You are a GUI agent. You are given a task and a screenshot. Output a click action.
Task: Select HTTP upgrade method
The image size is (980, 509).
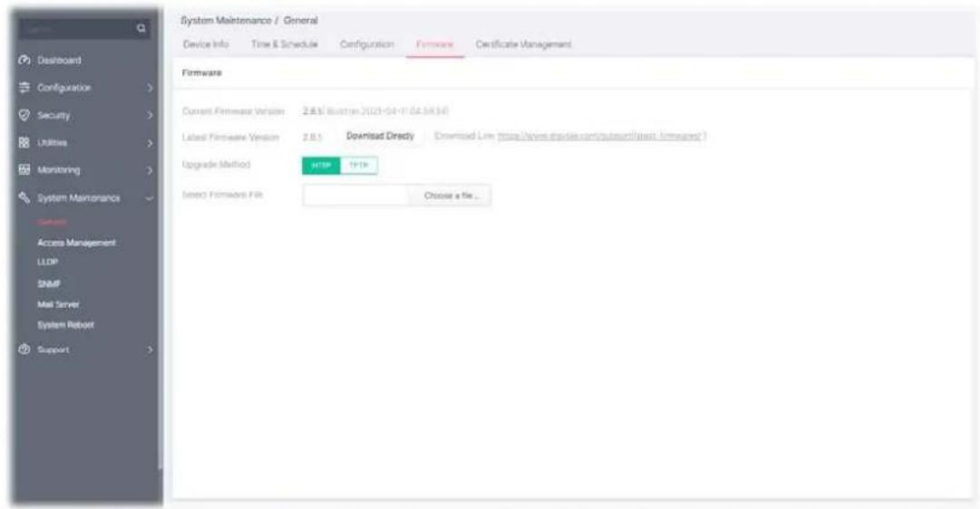click(x=321, y=166)
